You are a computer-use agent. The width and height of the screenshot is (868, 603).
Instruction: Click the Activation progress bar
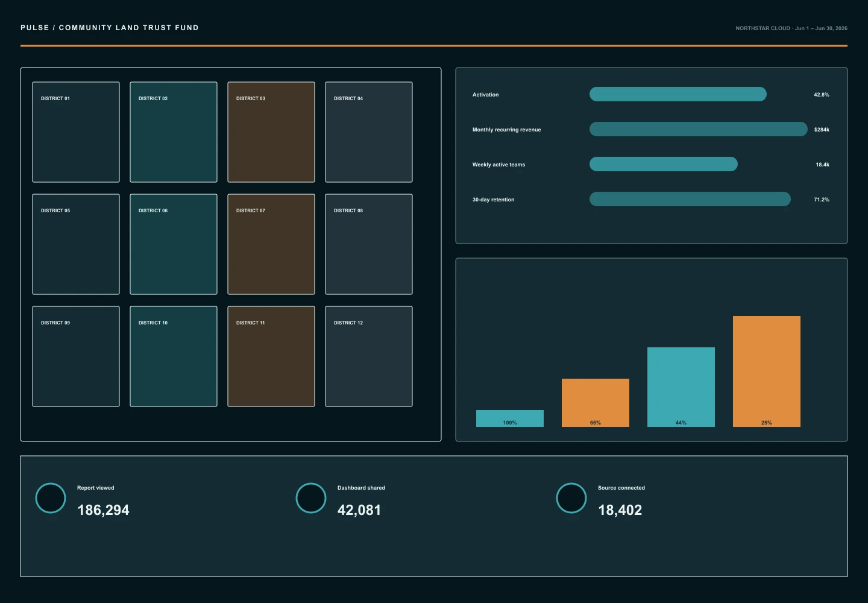pos(678,94)
